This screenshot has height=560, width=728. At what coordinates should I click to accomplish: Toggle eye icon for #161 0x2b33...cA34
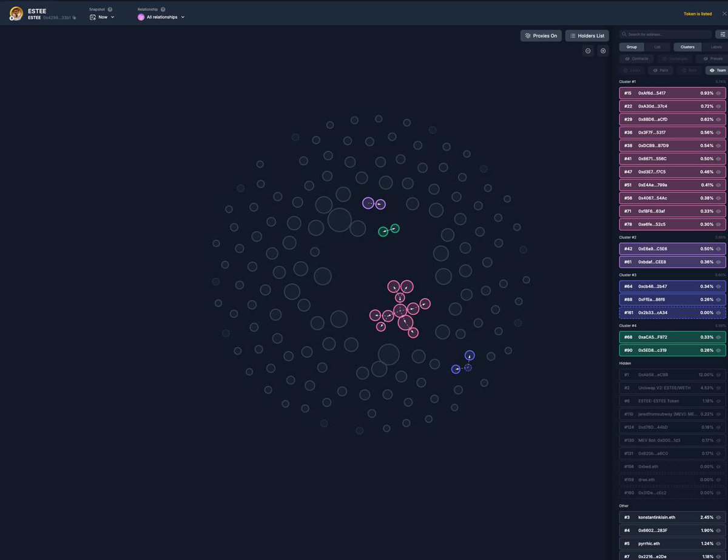(718, 312)
